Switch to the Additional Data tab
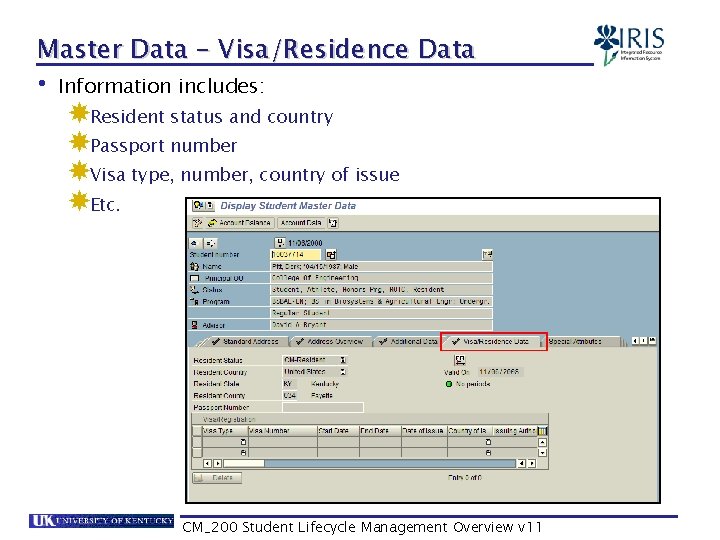This screenshot has width=720, height=540. pyautogui.click(x=409, y=341)
